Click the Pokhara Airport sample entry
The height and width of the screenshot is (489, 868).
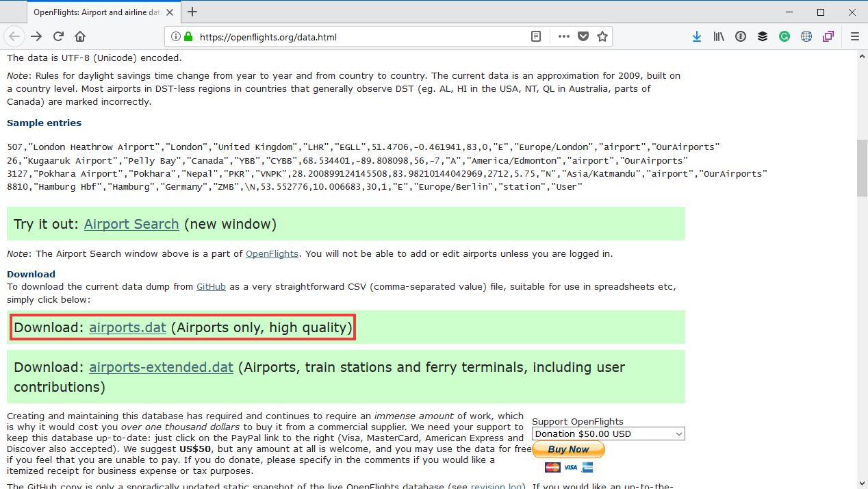[x=387, y=173]
